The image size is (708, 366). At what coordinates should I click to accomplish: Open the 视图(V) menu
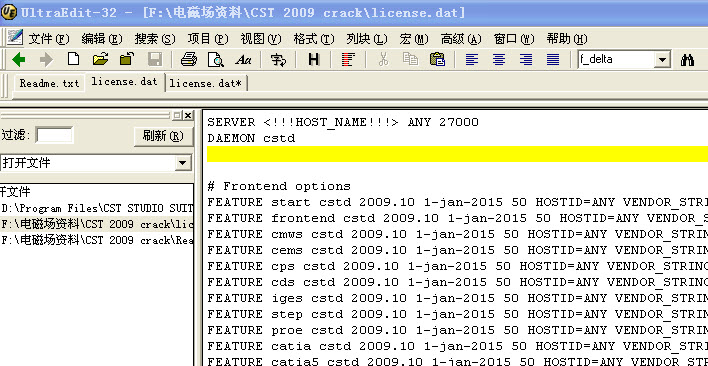261,39
